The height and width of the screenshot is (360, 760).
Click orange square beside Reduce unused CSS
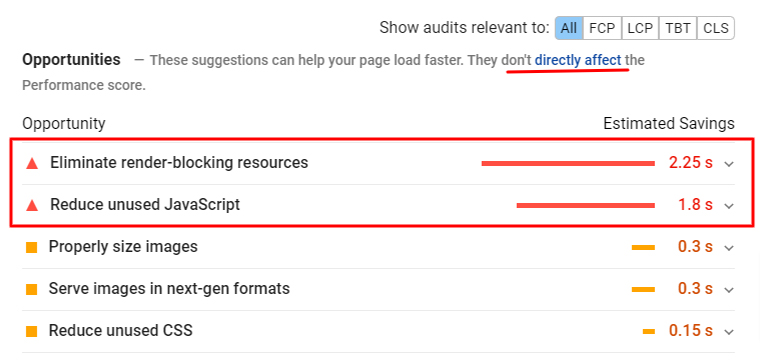[32, 332]
